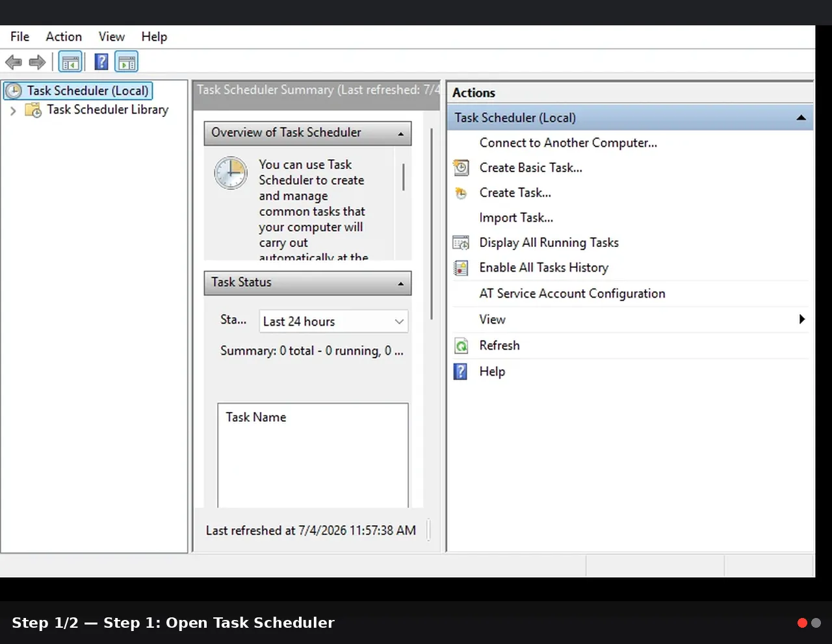Click AT Service Account Configuration
832x644 pixels.
pos(572,294)
